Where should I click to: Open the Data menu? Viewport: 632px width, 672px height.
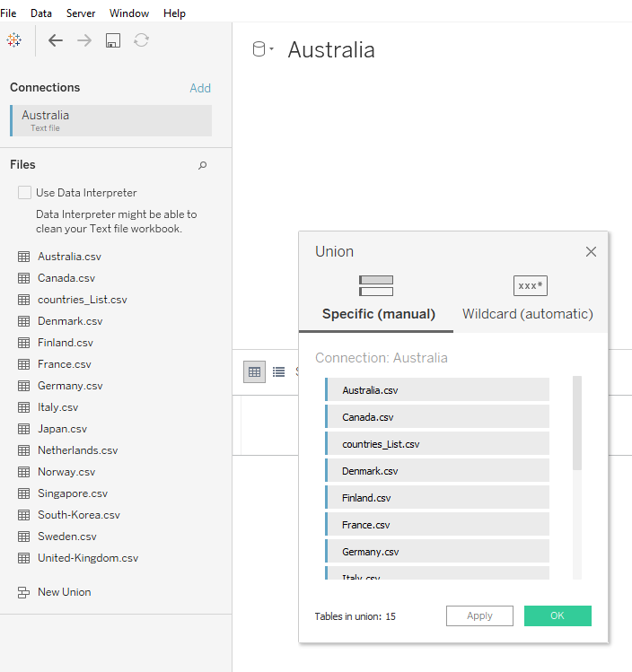point(41,13)
